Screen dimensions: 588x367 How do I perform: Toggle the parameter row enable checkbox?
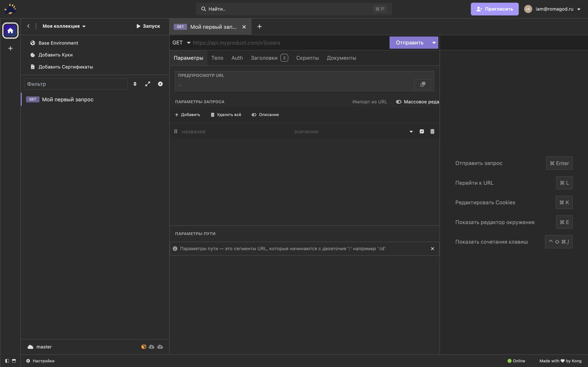click(422, 131)
